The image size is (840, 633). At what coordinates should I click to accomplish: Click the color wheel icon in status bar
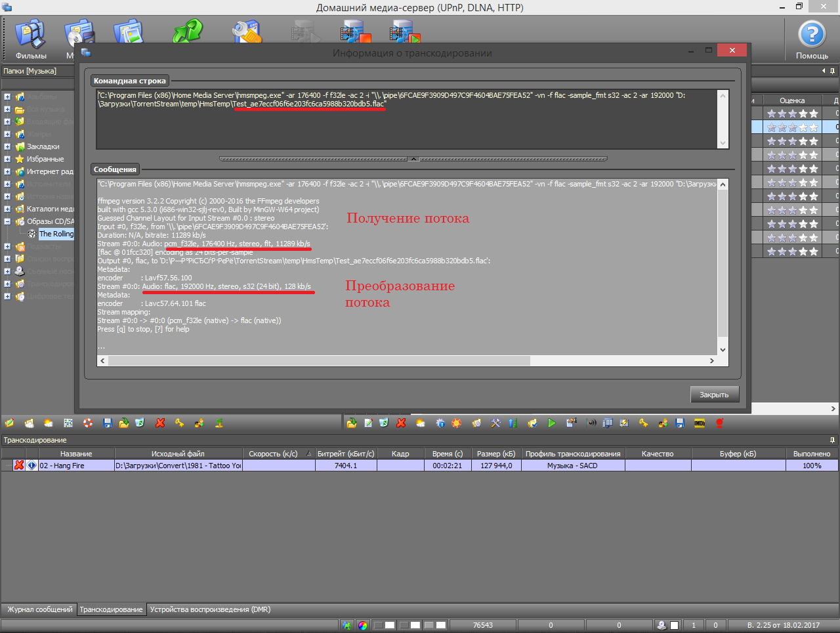(x=363, y=625)
